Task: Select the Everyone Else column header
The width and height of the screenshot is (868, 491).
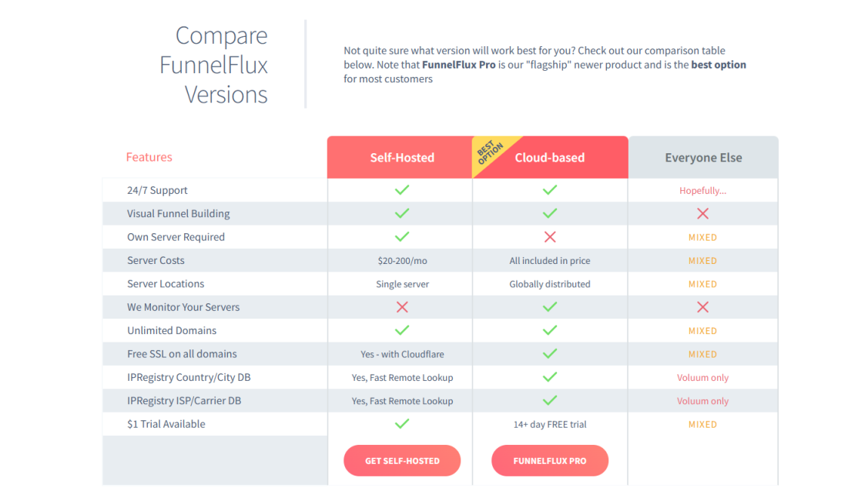Action: (703, 158)
